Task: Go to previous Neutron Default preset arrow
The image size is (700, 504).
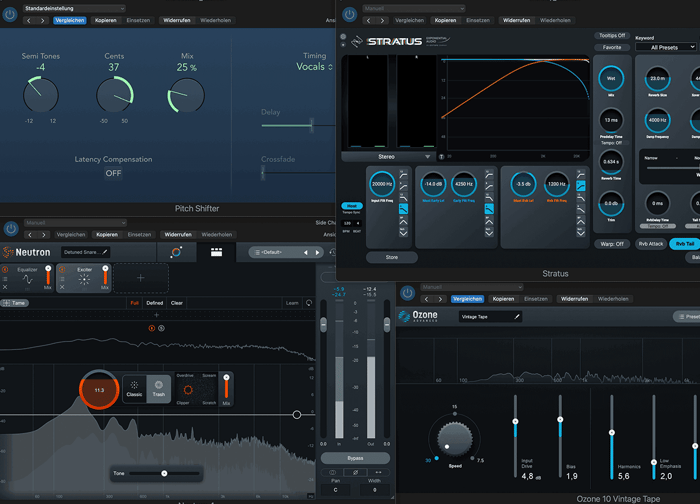Action: point(306,253)
